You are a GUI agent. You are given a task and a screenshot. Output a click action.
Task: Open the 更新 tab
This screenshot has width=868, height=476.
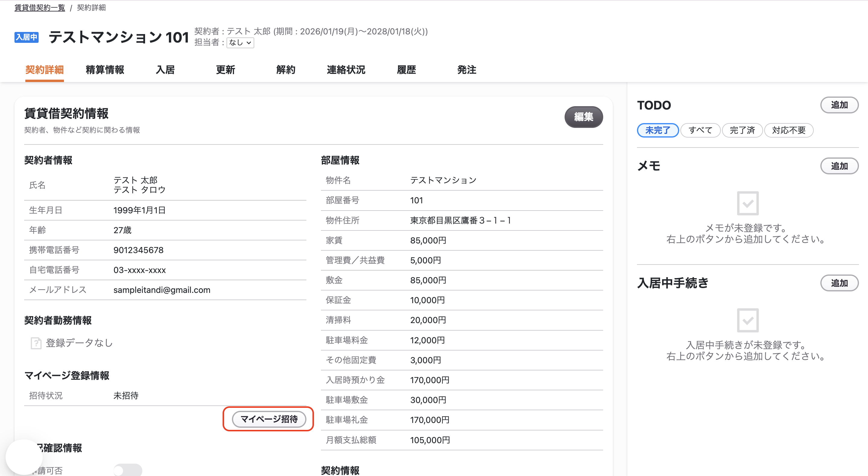coord(225,70)
